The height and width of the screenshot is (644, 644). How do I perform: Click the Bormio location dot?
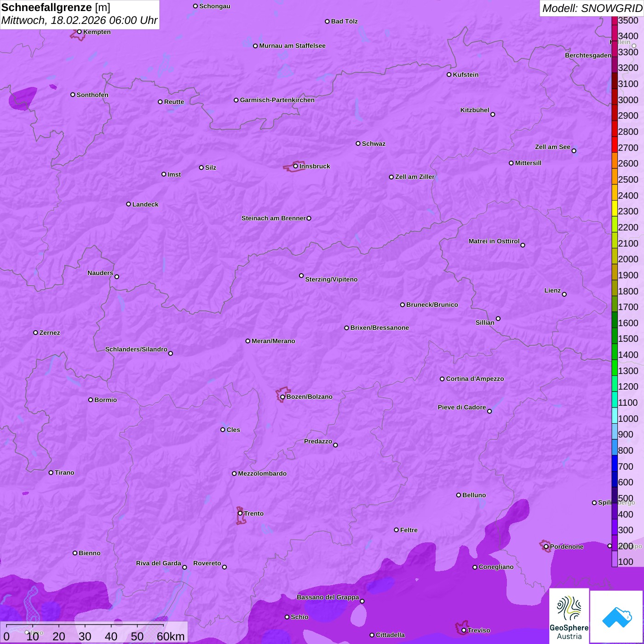[91, 400]
